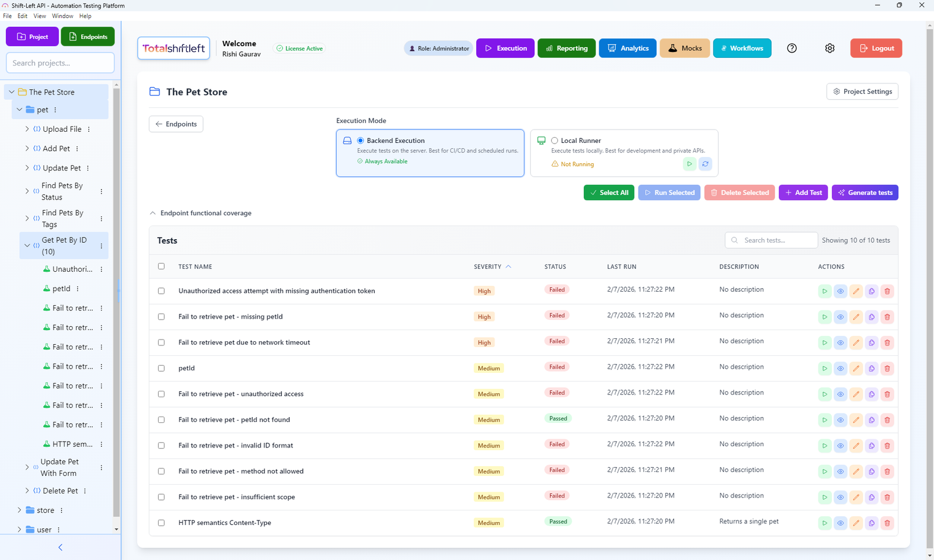Sort tests by Severity column
The image size is (934, 560).
click(x=489, y=266)
